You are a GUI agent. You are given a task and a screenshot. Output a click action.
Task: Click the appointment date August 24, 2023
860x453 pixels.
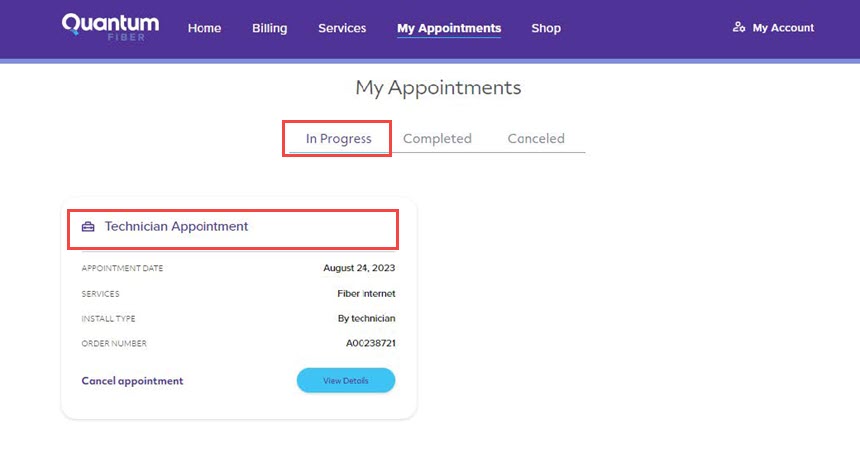pos(359,268)
